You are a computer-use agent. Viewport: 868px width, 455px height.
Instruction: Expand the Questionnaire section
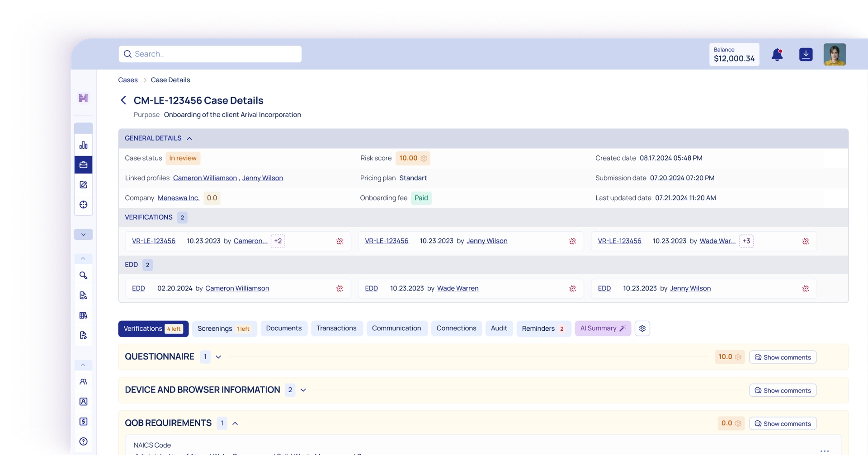pos(218,357)
